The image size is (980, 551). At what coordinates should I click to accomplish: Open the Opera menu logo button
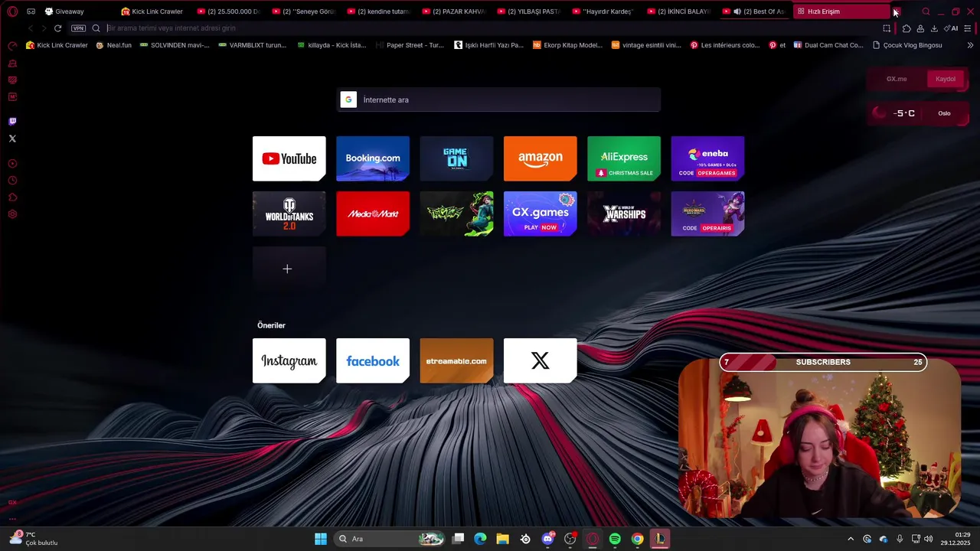pyautogui.click(x=12, y=11)
